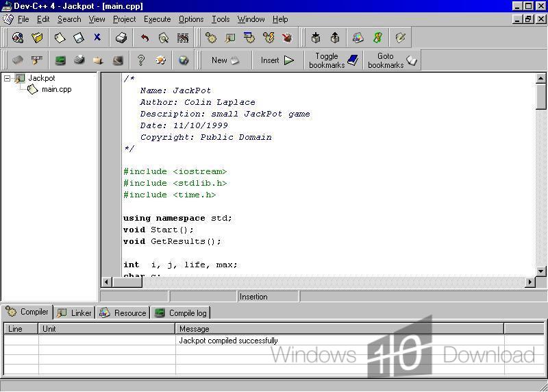Open the View menu

[x=97, y=19]
